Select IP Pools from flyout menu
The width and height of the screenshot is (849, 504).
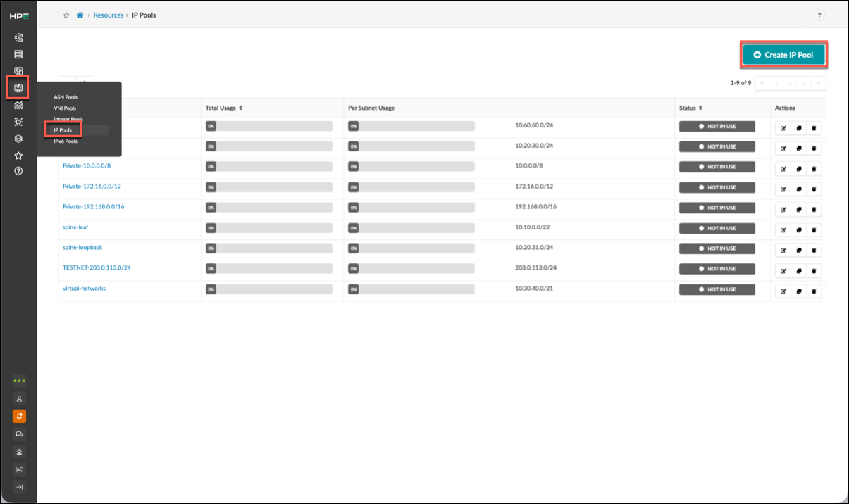pos(63,130)
